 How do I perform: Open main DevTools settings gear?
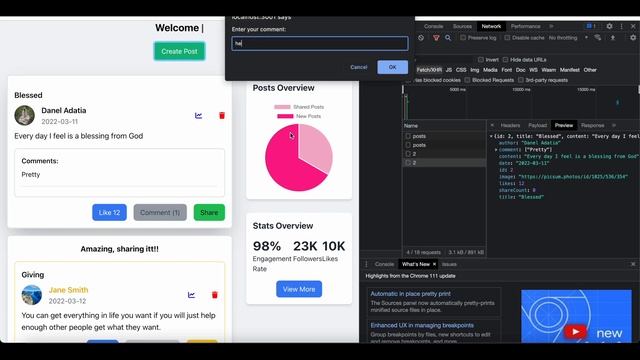(609, 26)
